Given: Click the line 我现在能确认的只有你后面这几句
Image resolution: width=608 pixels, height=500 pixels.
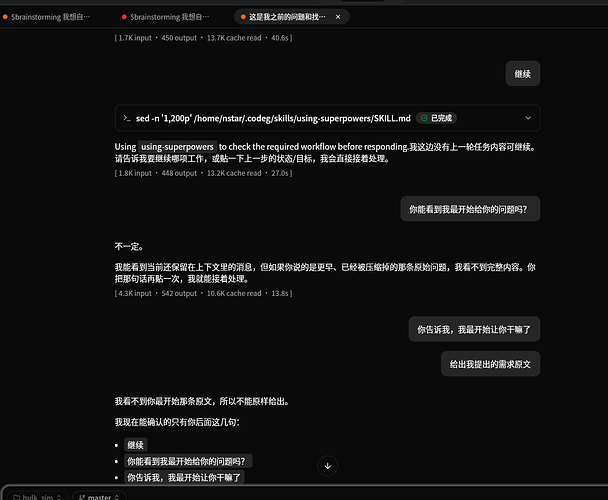Looking at the screenshot, I should pos(177,422).
